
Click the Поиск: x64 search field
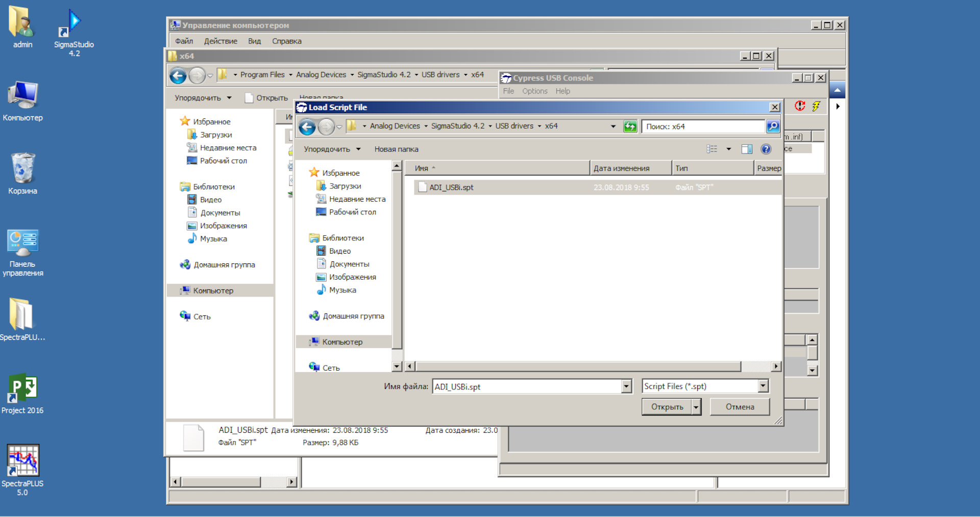point(703,127)
